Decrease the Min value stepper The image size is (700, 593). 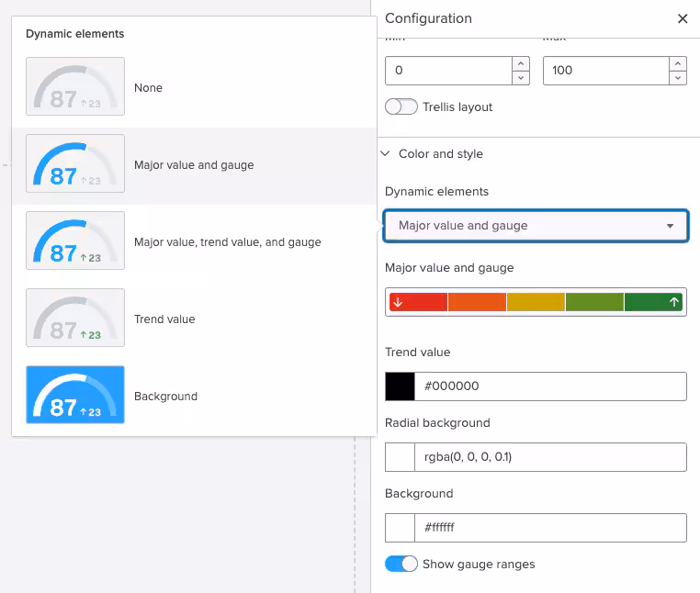click(x=521, y=78)
